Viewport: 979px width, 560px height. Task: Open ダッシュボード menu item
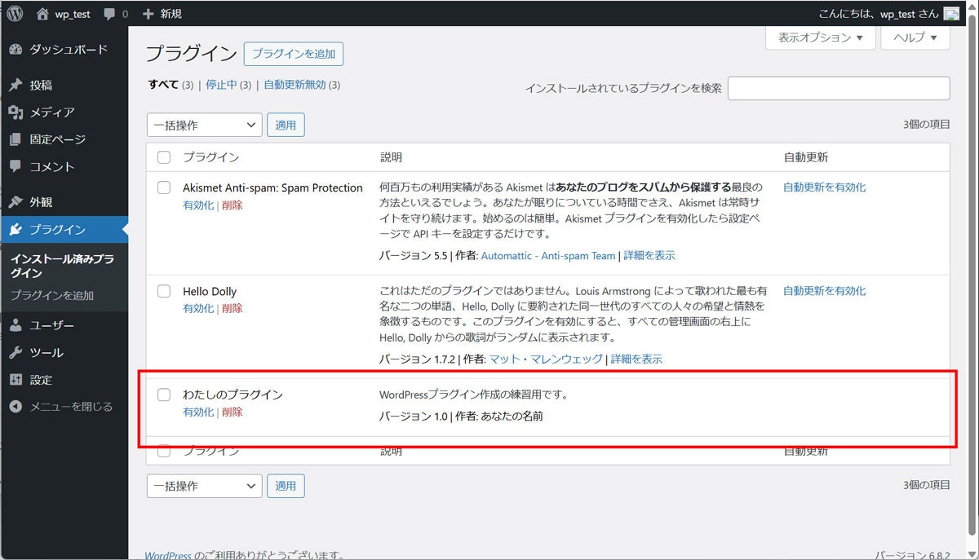click(64, 50)
